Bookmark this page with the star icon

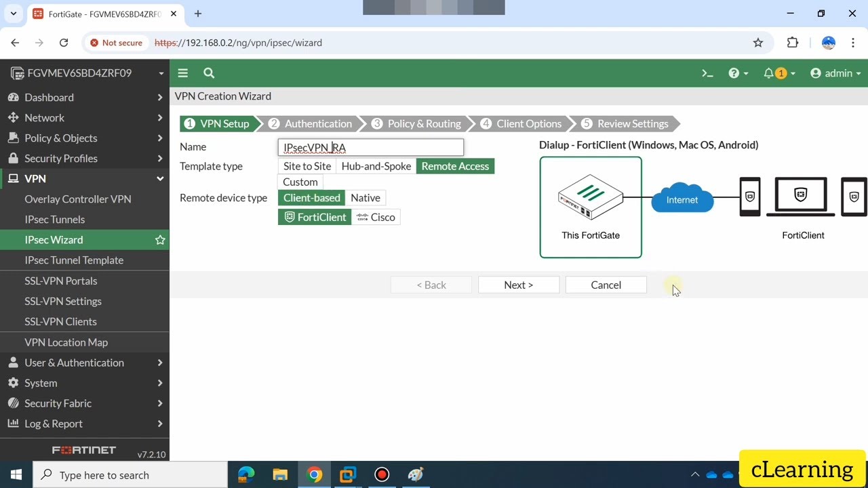pos(758,43)
